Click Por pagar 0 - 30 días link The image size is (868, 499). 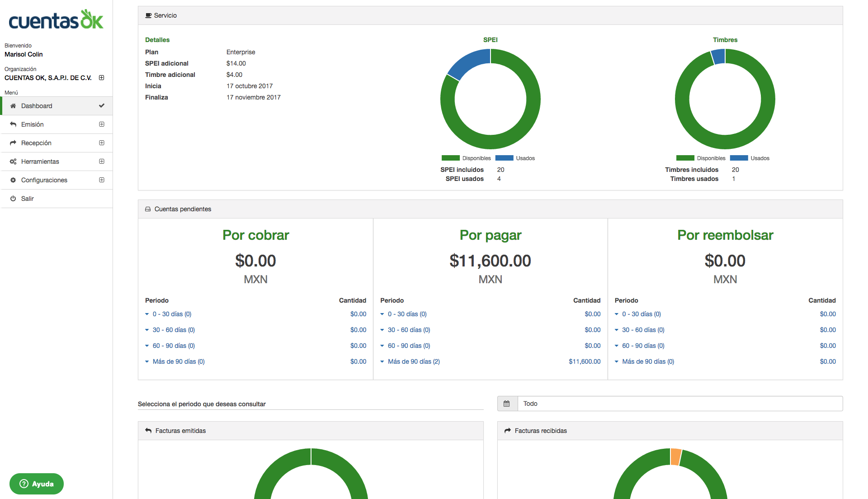point(407,314)
